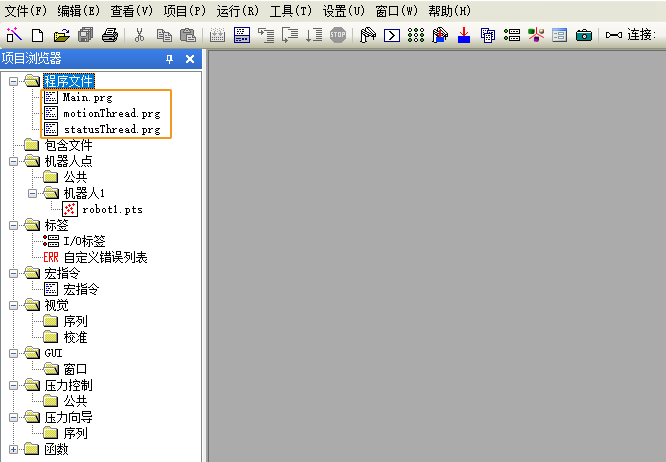666x462 pixels.
Task: Click the build project icon left of the Run window icon
Action: click(x=217, y=35)
